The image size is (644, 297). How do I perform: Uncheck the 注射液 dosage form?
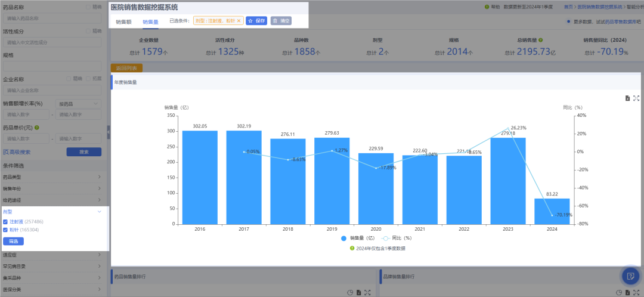pyautogui.click(x=5, y=222)
